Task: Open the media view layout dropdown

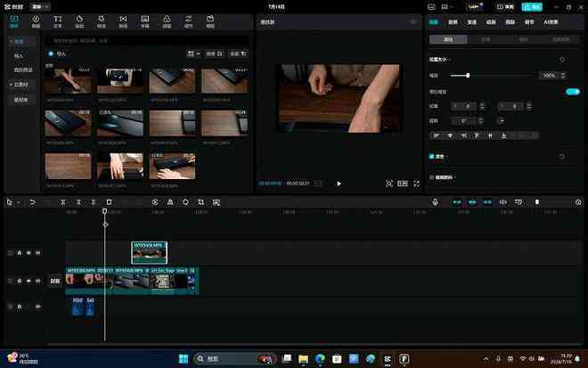Action: click(193, 54)
